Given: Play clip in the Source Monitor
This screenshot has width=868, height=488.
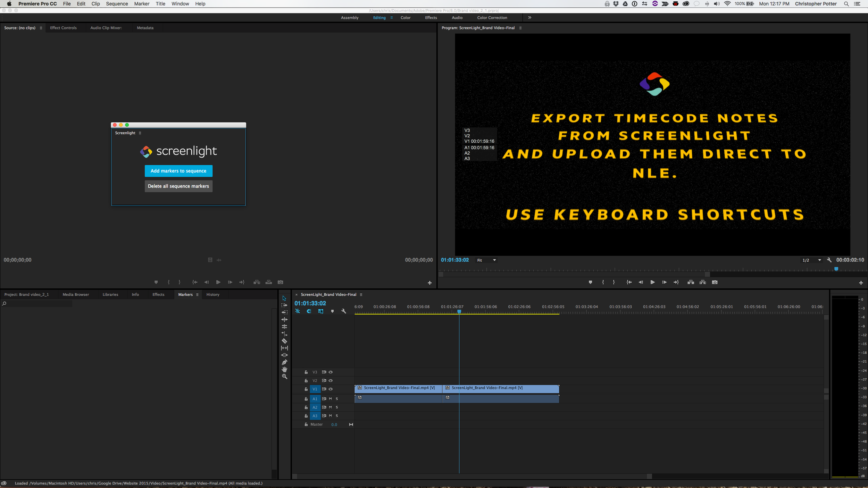Looking at the screenshot, I should coord(218,282).
